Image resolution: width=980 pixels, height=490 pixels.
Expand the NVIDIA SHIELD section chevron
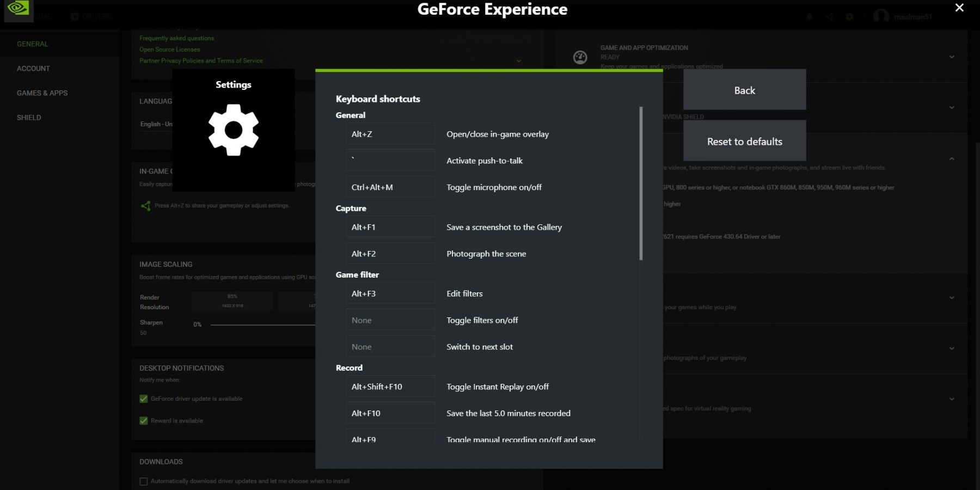point(952,107)
